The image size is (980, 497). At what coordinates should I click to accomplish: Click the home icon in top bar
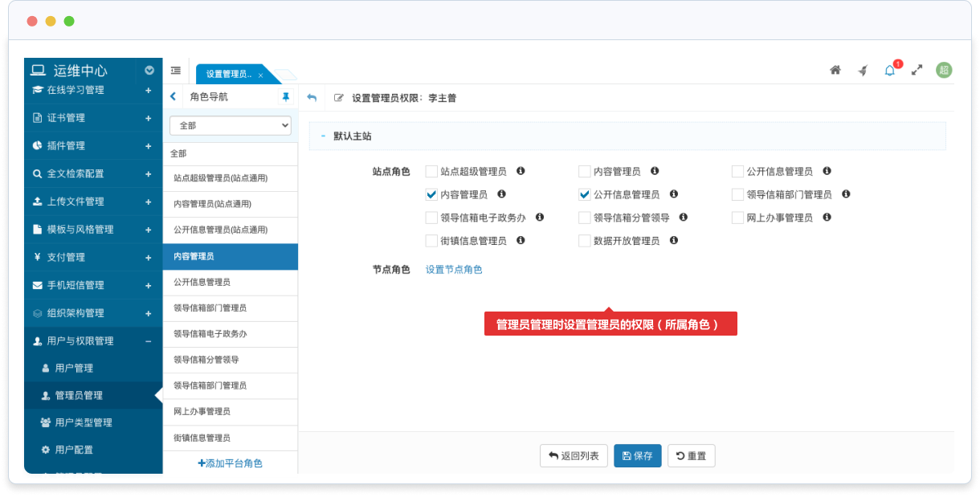click(x=835, y=71)
